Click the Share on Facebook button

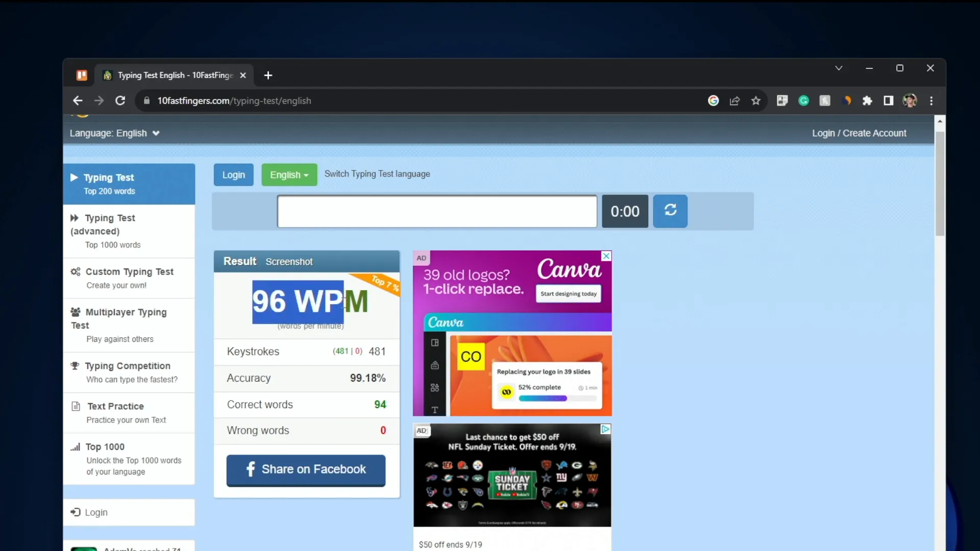[306, 470]
